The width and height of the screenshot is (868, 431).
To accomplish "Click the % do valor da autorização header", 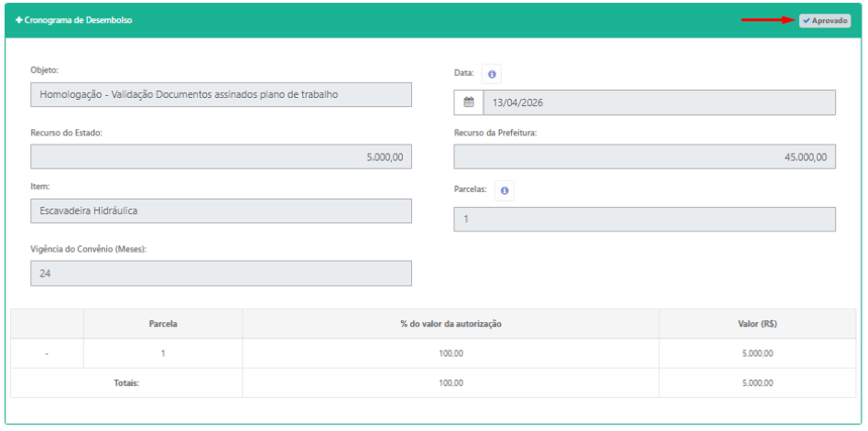I will click(450, 324).
